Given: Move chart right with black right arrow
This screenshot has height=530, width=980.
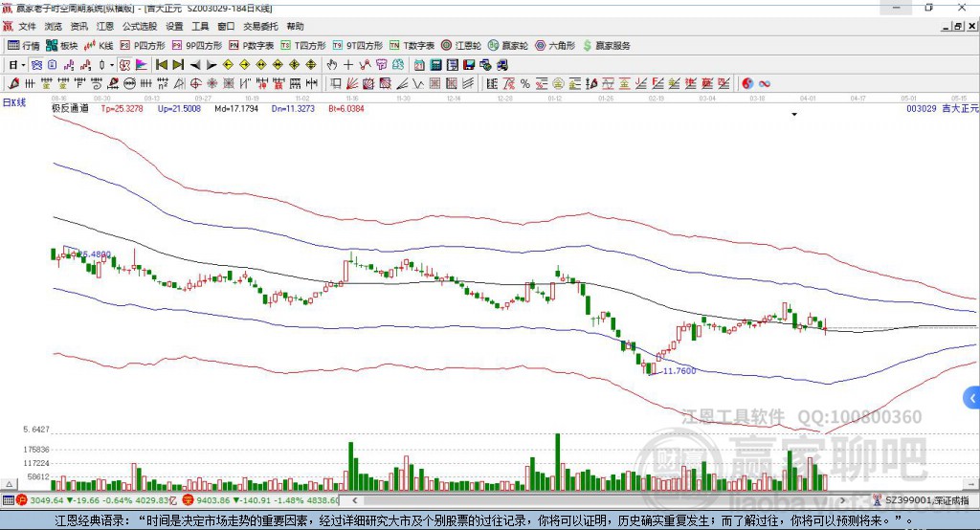Looking at the screenshot, I should point(212,65).
